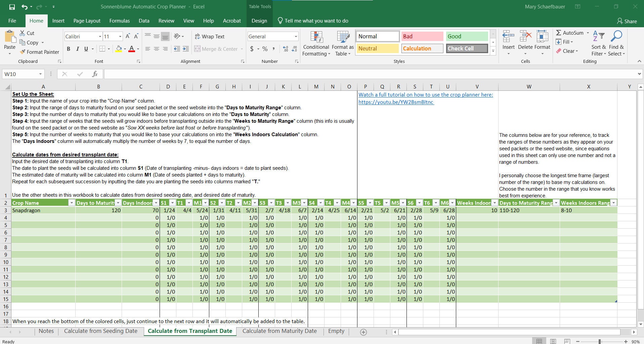
Task: Open the Calculate from Maturity Date sheet
Action: tap(280, 331)
